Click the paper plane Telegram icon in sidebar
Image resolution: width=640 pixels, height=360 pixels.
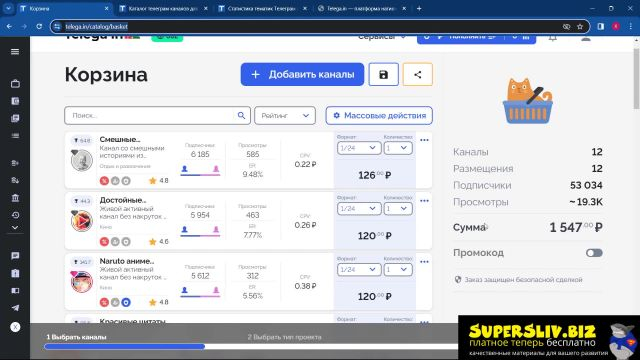(x=15, y=308)
